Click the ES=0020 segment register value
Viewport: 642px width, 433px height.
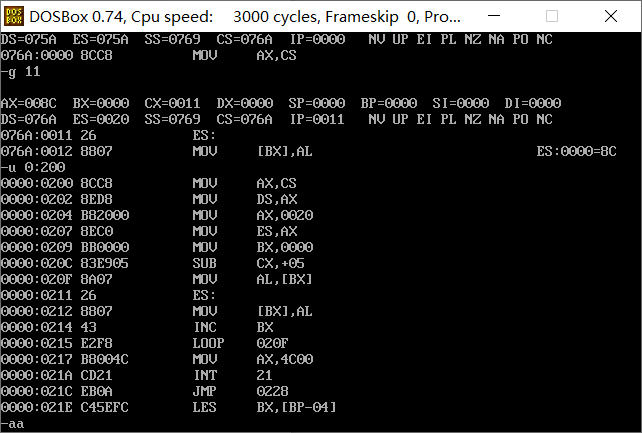[x=101, y=119]
